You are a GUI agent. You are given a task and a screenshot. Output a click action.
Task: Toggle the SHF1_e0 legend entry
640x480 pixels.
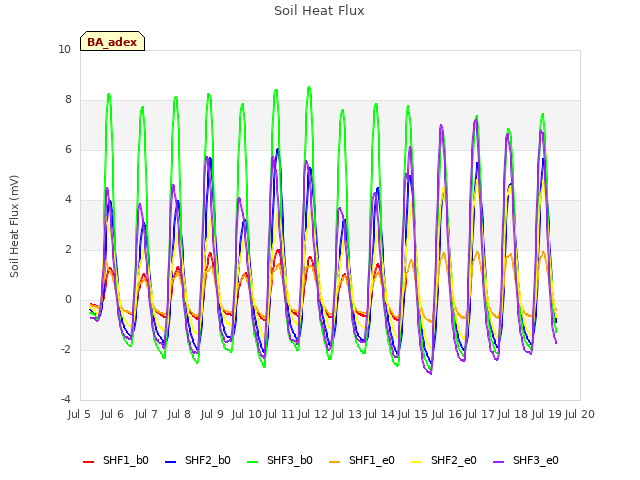(x=362, y=460)
